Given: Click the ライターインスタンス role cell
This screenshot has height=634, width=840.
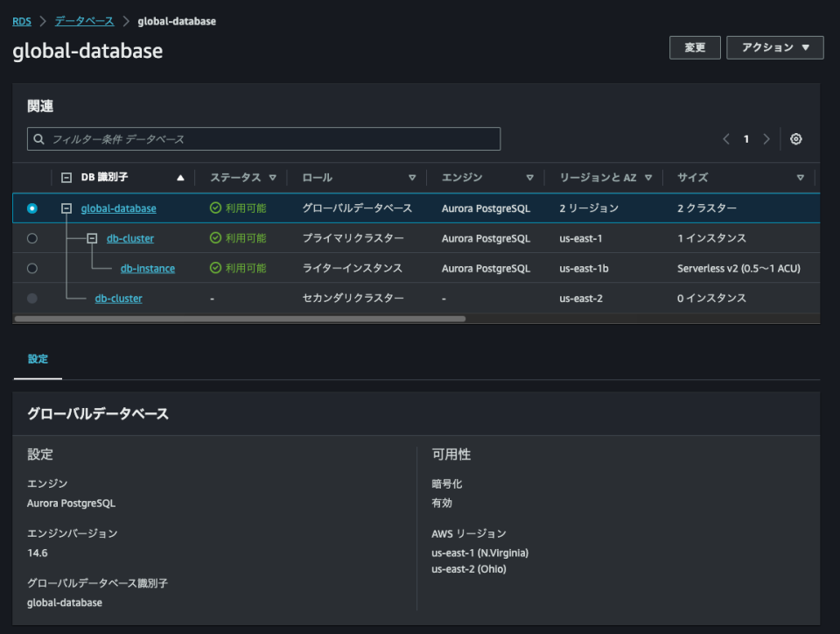Looking at the screenshot, I should 352,268.
